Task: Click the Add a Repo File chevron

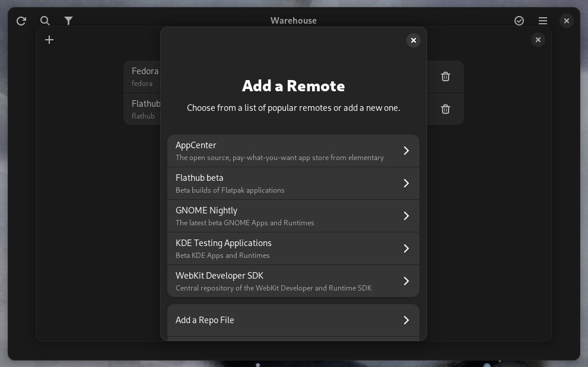Action: (406, 320)
